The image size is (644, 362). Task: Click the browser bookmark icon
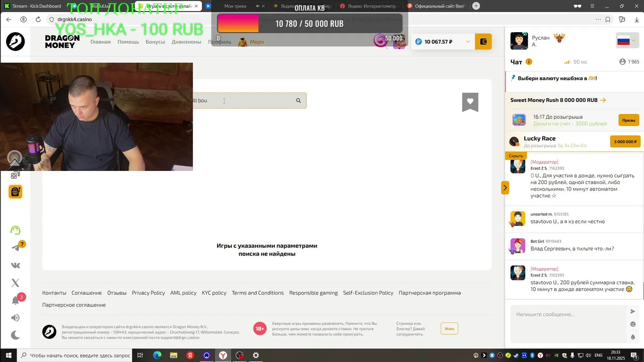coord(608,20)
